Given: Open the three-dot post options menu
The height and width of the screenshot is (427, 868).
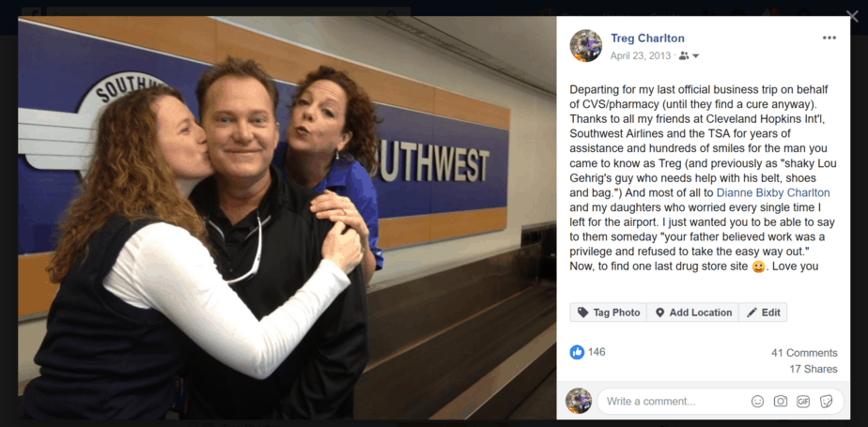Looking at the screenshot, I should (x=829, y=38).
